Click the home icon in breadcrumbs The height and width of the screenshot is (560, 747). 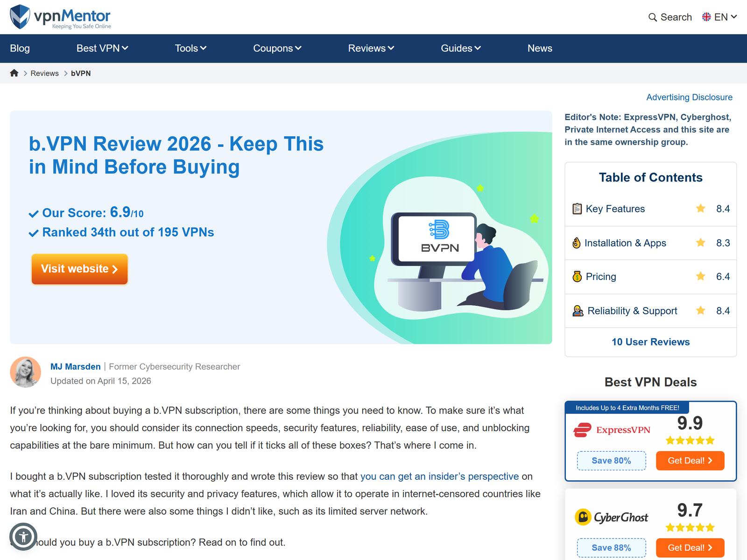coord(14,73)
